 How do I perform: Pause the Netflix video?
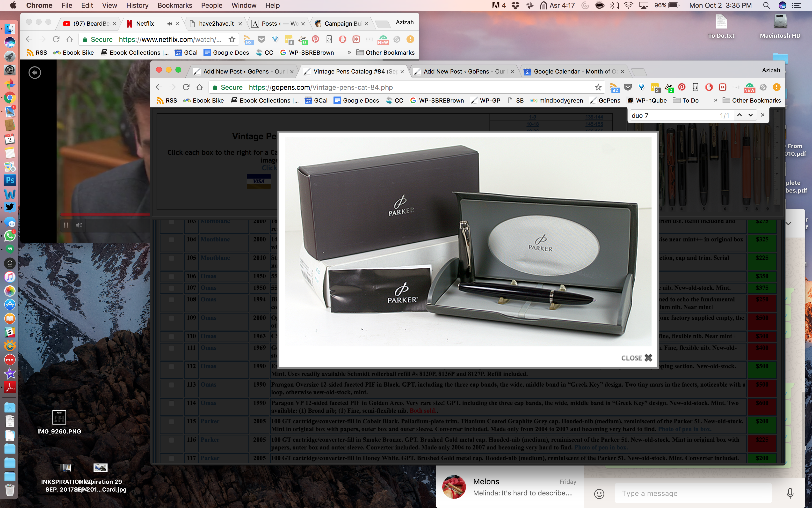pos(66,225)
